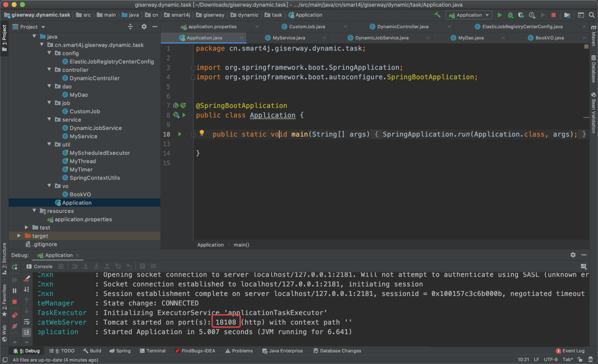Viewport: 598px width, 364px height.
Task: Collapse the controller folder
Action: click(x=50, y=70)
